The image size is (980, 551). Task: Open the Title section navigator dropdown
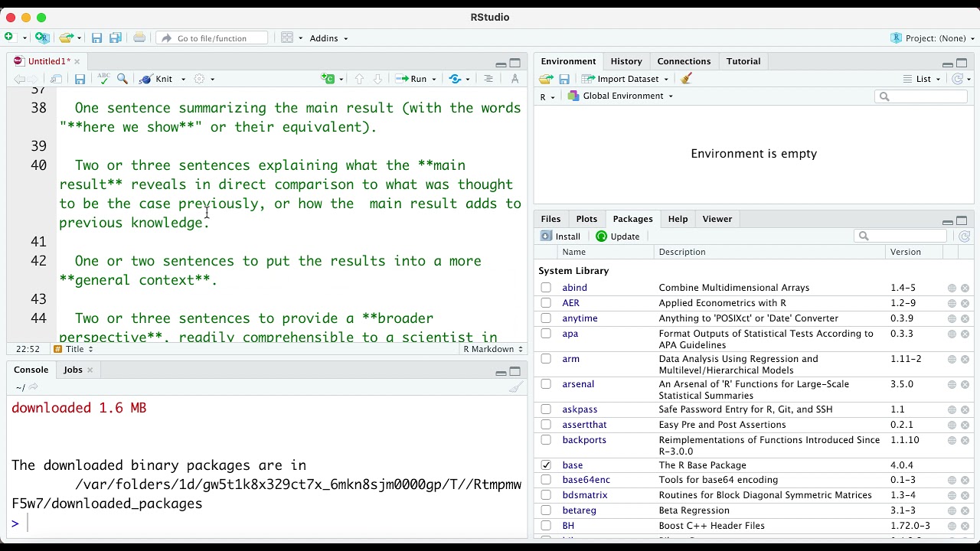pos(73,349)
